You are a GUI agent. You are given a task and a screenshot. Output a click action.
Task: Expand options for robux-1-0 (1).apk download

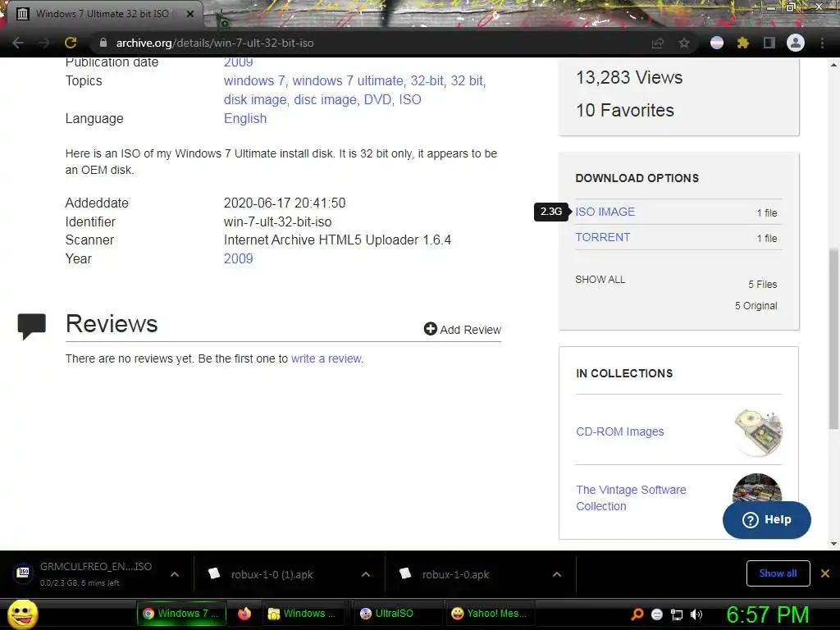(366, 574)
